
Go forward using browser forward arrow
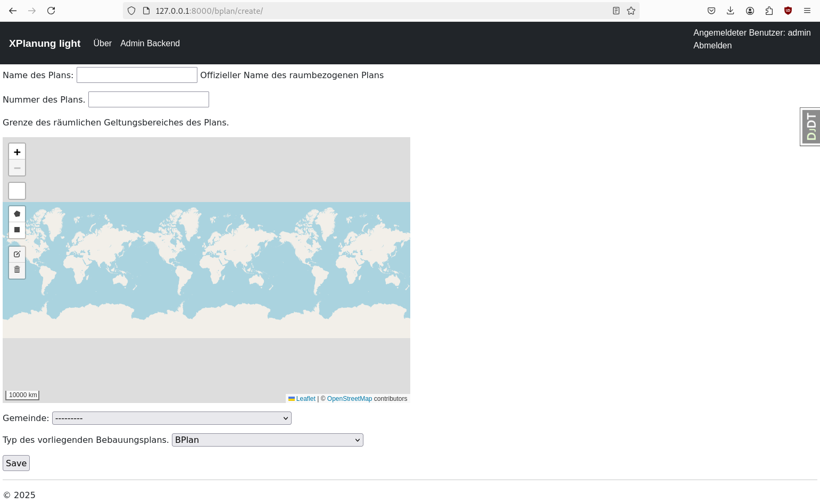coord(32,11)
